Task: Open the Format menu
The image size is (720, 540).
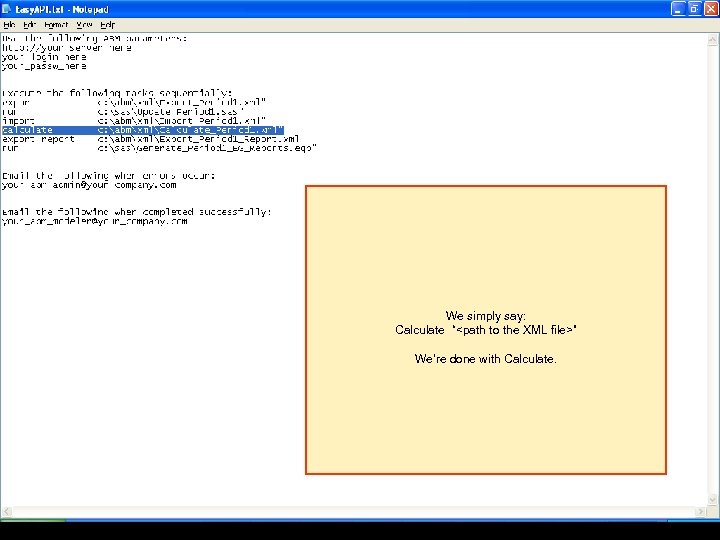Action: pyautogui.click(x=56, y=25)
